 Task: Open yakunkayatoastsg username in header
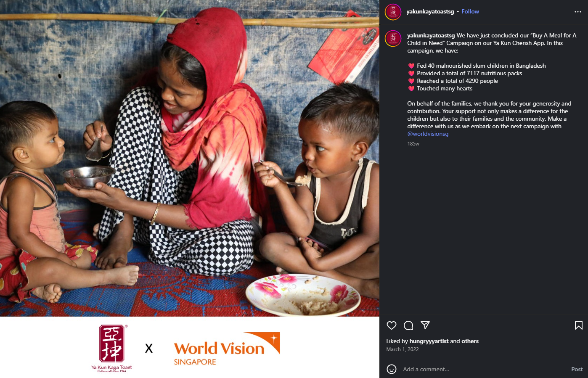[x=430, y=11]
